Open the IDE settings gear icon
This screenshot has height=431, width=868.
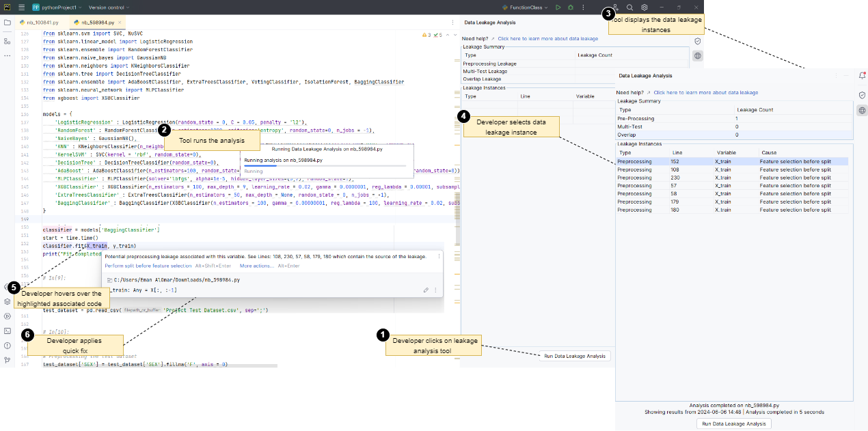(x=645, y=7)
